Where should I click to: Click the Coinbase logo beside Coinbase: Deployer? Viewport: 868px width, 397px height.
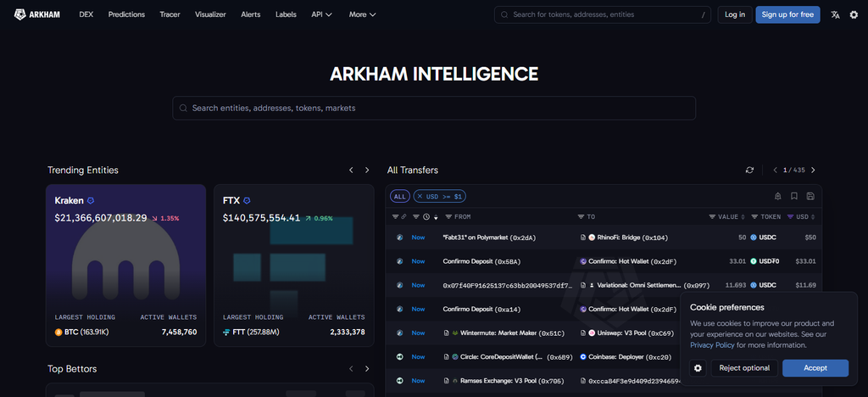[583, 357]
